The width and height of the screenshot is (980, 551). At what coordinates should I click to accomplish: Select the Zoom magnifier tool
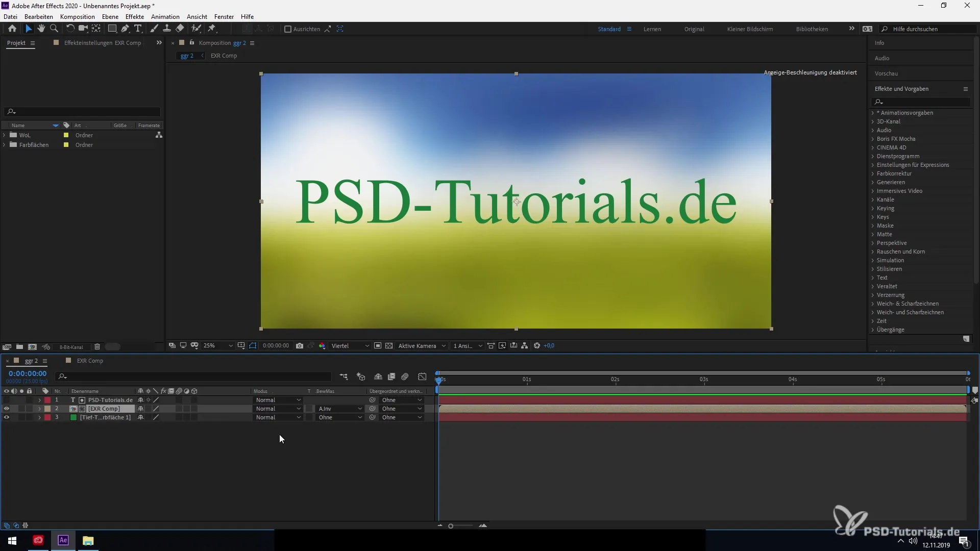click(x=54, y=29)
